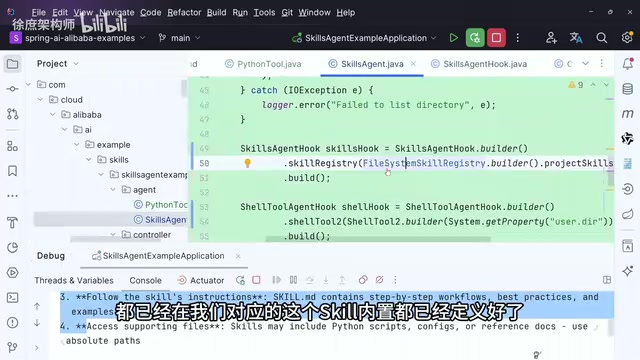
Task: Open the Build hammer tool window
Action: 13,223
